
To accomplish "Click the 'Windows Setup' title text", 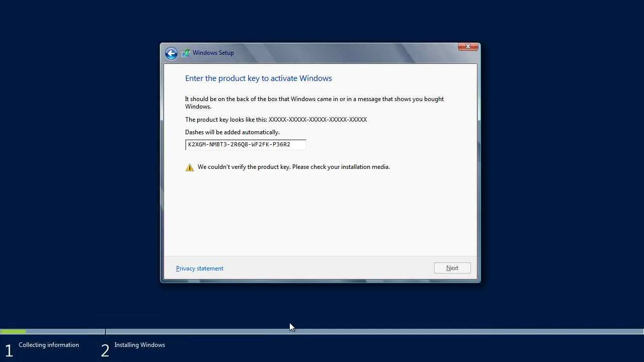I will (213, 53).
